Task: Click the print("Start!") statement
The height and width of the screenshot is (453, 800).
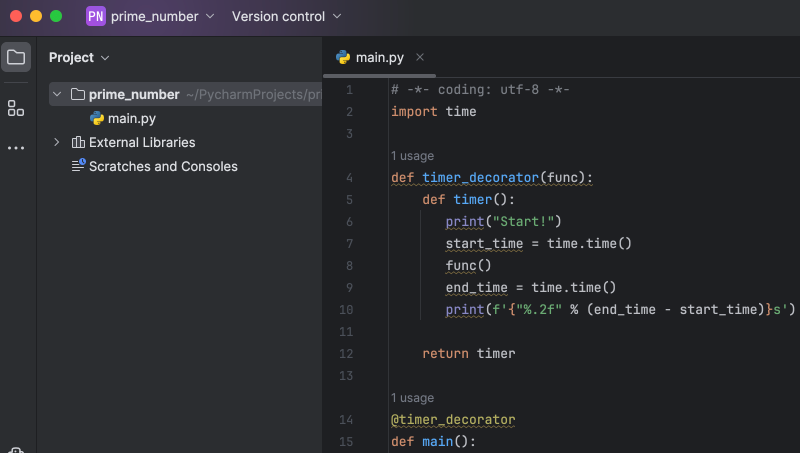Action: coord(504,221)
